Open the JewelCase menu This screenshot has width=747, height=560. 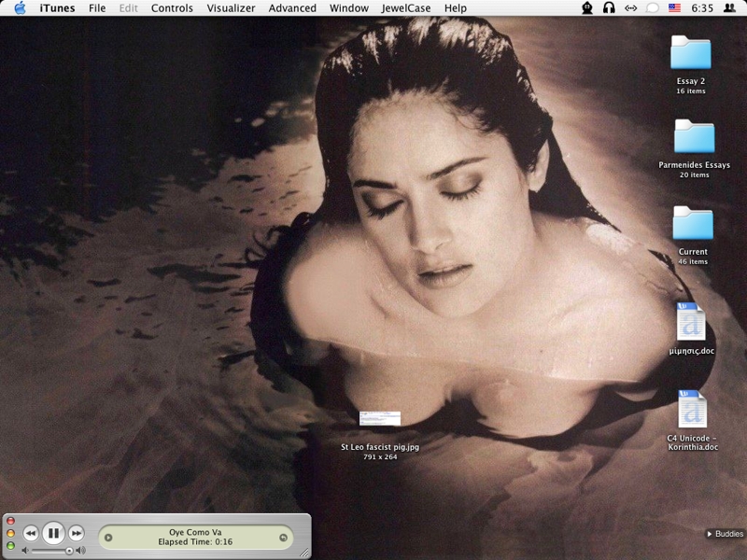pos(407,8)
